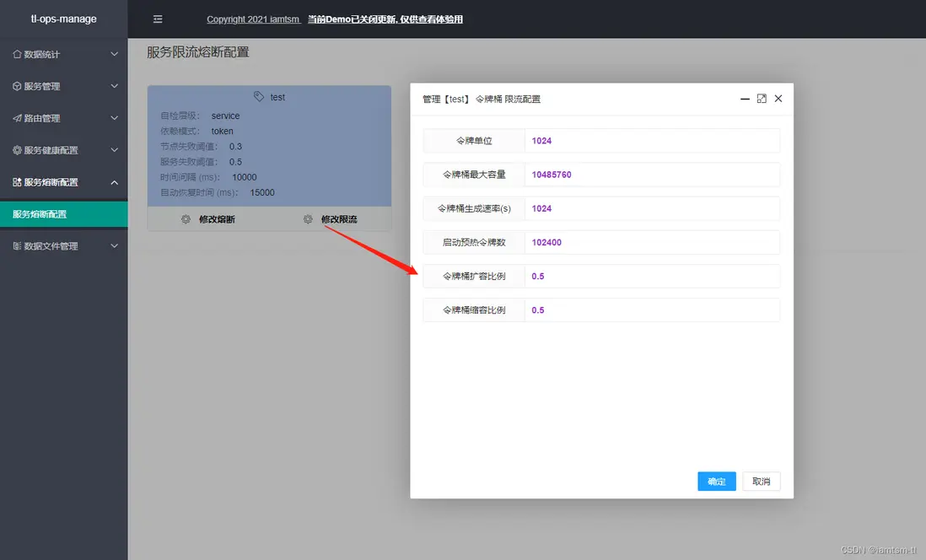Click the 启动预热令牌数 field label
This screenshot has height=560, width=926.
pos(474,242)
